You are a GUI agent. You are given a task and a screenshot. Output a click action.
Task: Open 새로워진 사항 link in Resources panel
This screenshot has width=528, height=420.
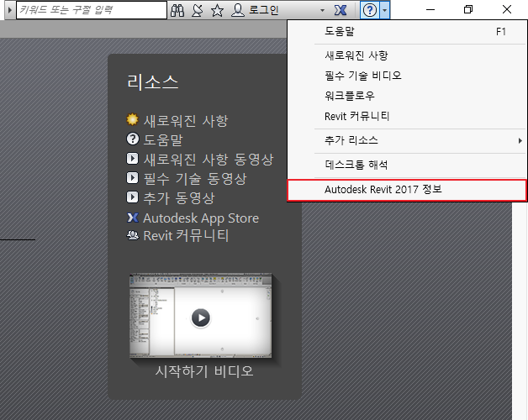pos(186,120)
